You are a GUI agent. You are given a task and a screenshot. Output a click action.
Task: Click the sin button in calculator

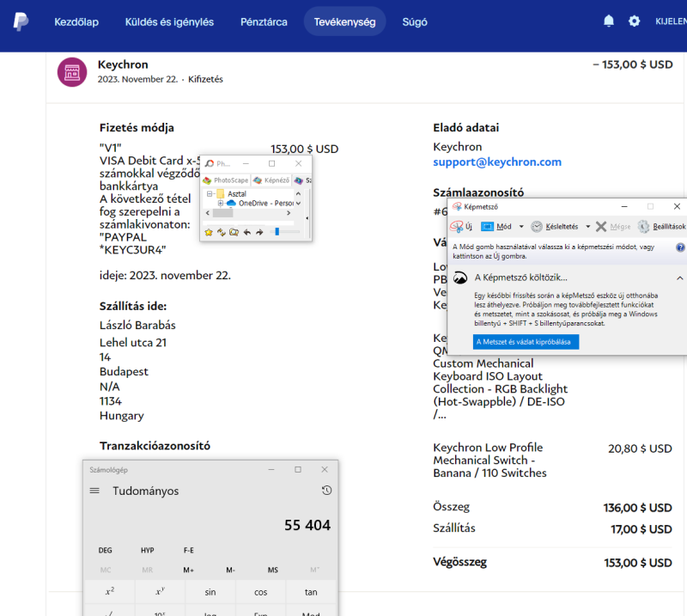tap(210, 592)
